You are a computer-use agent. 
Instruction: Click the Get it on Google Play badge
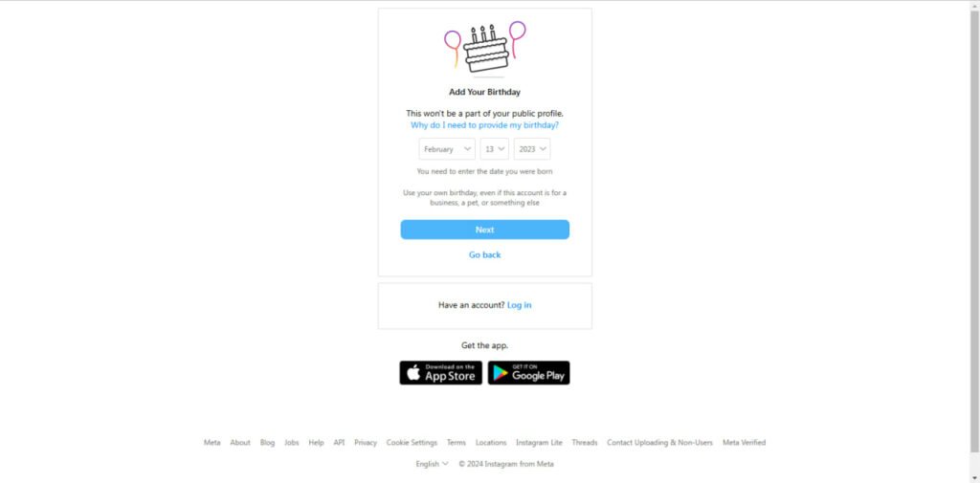[528, 372]
